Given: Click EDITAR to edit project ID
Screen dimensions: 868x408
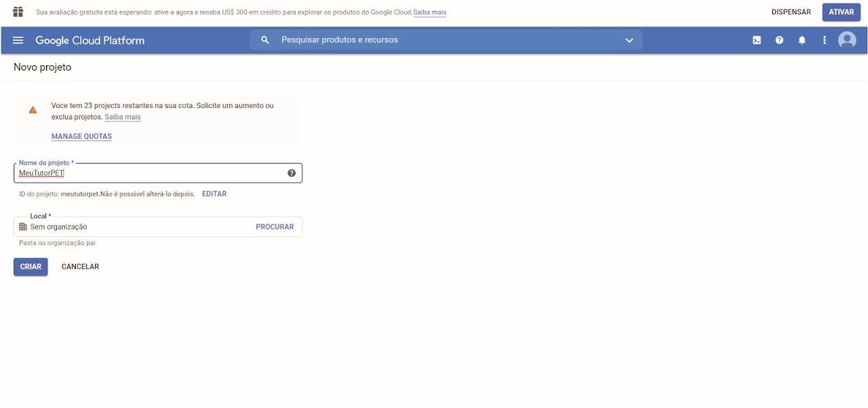Looking at the screenshot, I should click(214, 194).
